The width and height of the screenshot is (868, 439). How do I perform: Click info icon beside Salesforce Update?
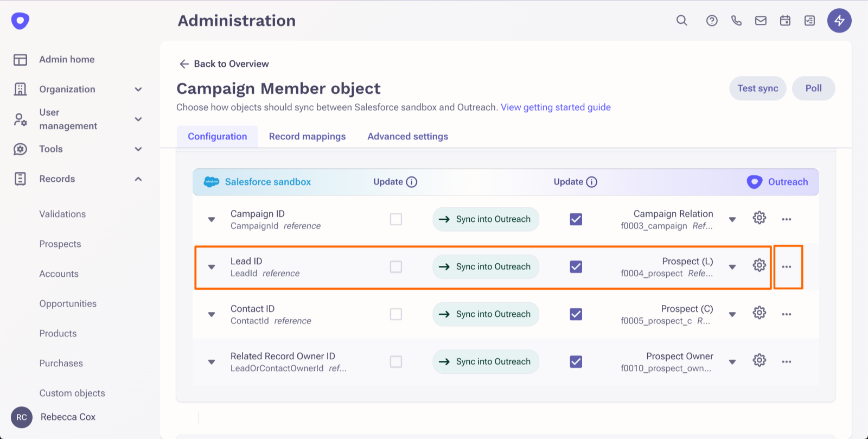click(412, 182)
